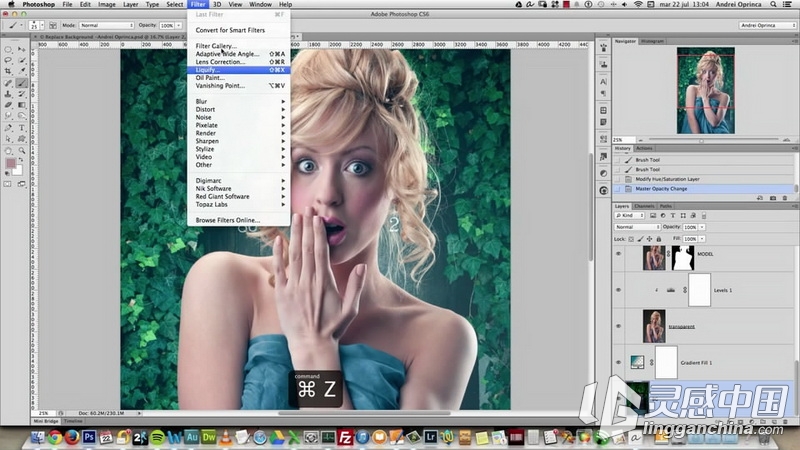
Task: Switch to the Histogram tab
Action: 653,41
